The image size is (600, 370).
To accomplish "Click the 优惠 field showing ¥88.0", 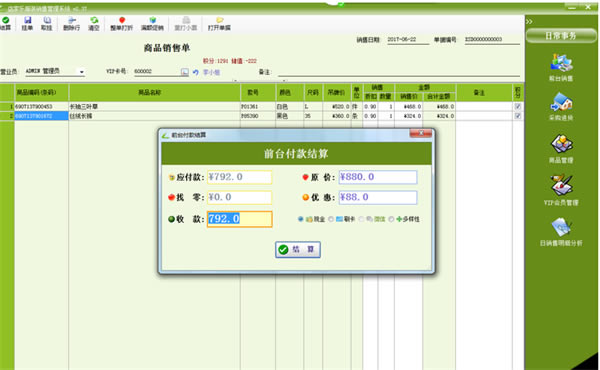I will coord(378,197).
